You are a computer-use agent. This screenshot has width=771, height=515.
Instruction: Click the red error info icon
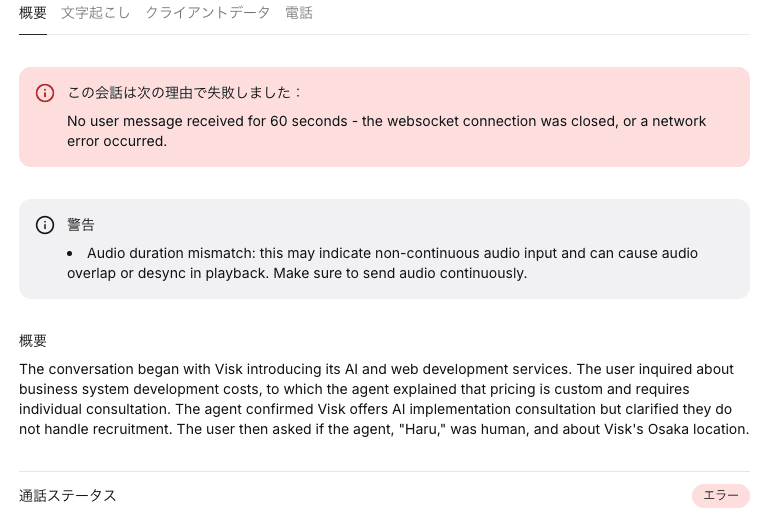(x=45, y=93)
